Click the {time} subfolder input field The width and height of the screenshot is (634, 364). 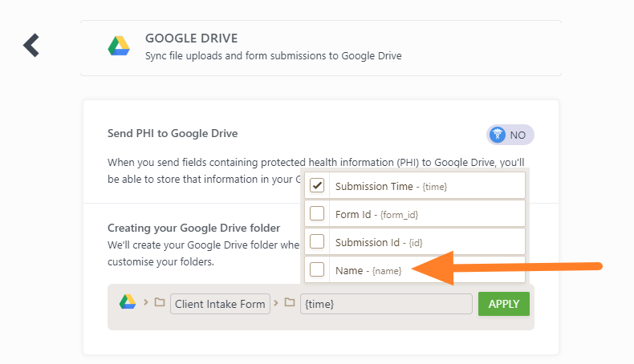(385, 304)
